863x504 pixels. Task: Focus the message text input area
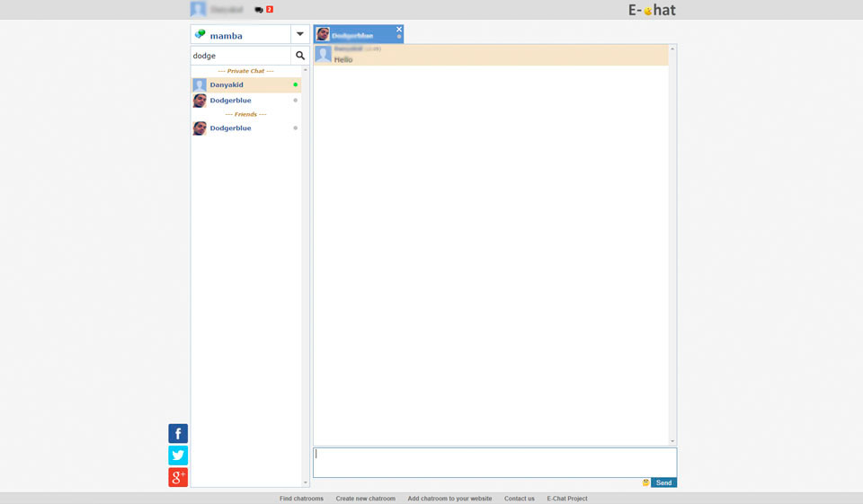(x=494, y=463)
